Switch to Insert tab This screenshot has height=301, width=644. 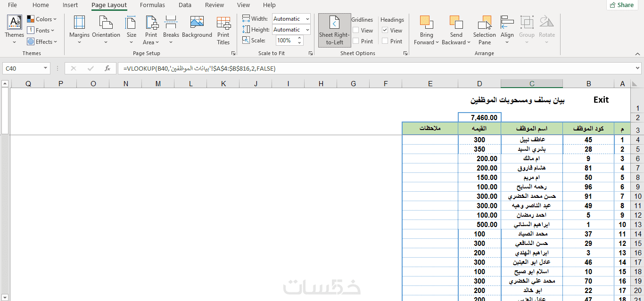coord(70,5)
